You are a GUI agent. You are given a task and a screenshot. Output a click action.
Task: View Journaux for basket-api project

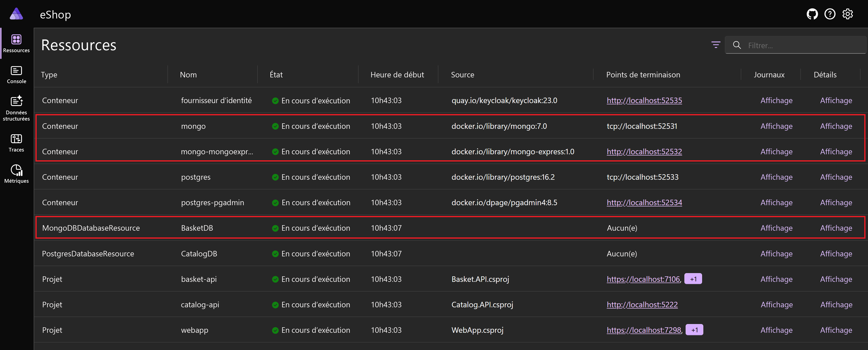776,279
